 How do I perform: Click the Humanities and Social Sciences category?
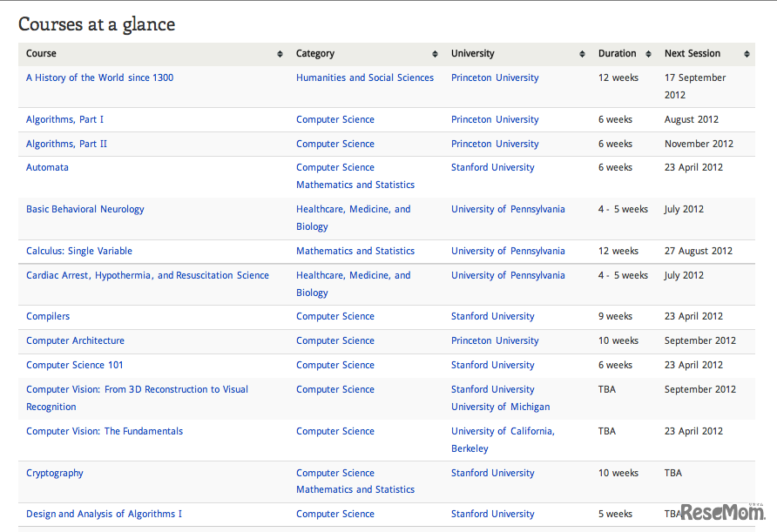[364, 77]
